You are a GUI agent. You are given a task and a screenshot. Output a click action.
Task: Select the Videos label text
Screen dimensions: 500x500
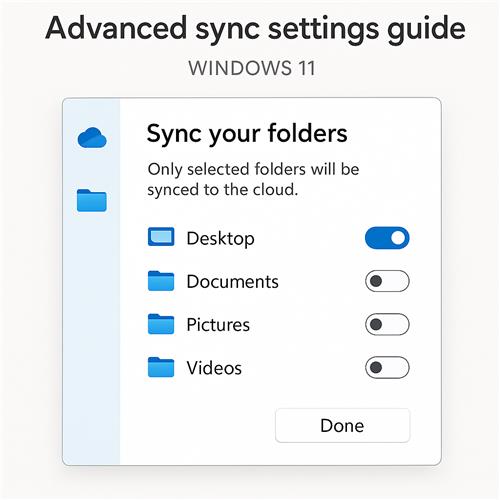point(214,368)
